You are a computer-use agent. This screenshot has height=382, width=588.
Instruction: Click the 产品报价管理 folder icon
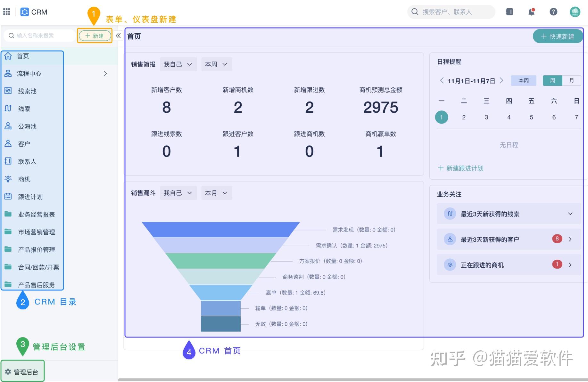(x=8, y=249)
